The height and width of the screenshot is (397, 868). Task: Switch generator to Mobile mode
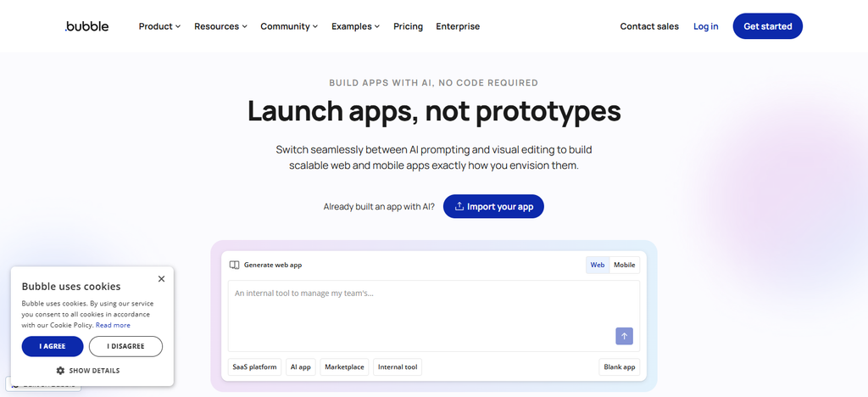point(625,265)
